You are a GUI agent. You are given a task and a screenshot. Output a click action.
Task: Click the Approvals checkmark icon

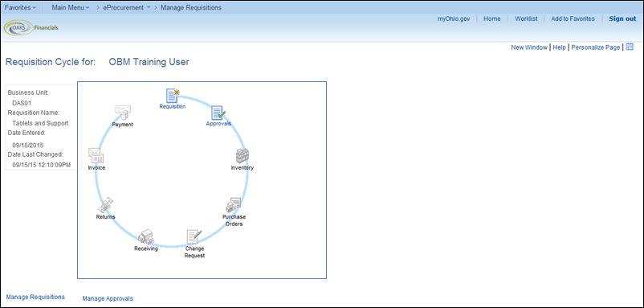coord(218,113)
